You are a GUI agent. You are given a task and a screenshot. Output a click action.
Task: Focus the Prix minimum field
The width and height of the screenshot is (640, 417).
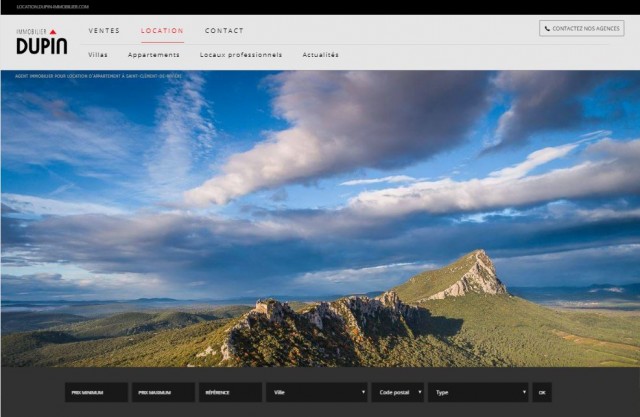coord(96,392)
